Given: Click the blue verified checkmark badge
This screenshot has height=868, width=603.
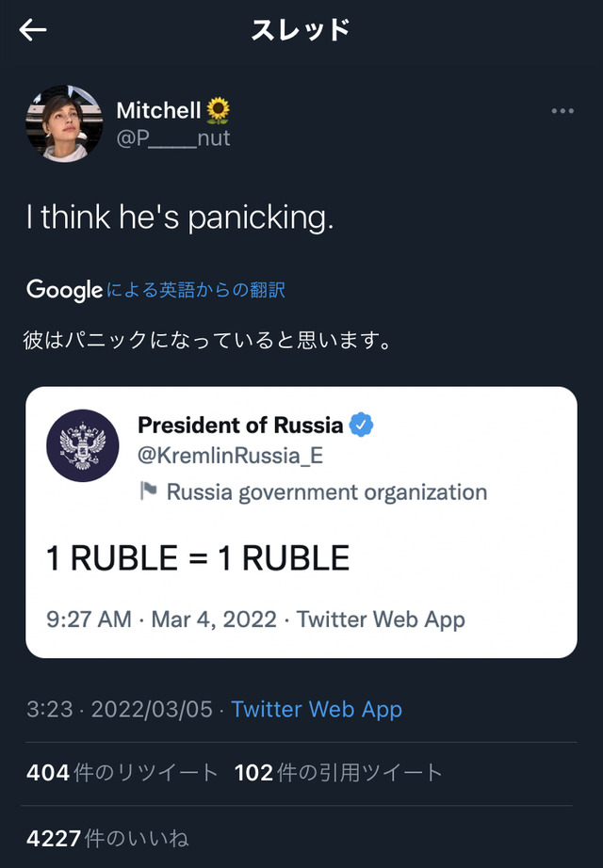Looking at the screenshot, I should [x=362, y=425].
